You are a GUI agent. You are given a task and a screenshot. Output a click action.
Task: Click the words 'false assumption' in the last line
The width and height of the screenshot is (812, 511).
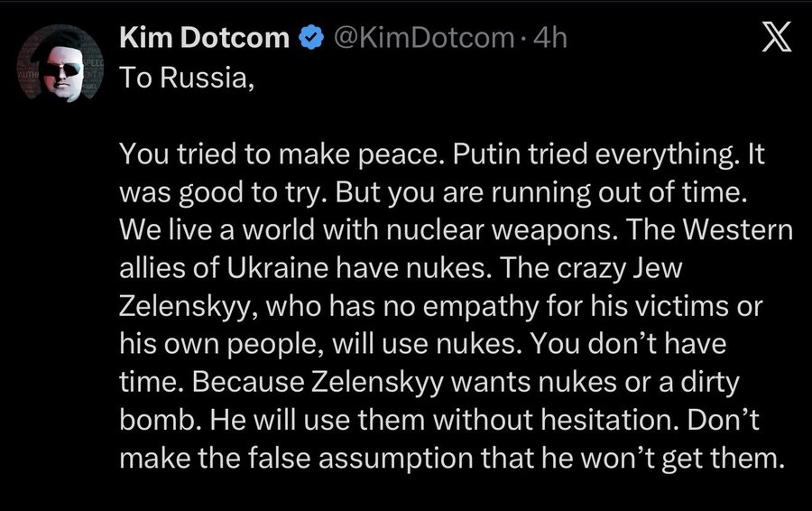point(338,459)
